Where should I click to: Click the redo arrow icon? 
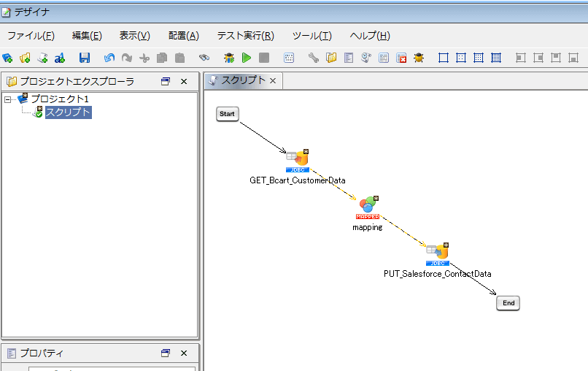click(127, 58)
